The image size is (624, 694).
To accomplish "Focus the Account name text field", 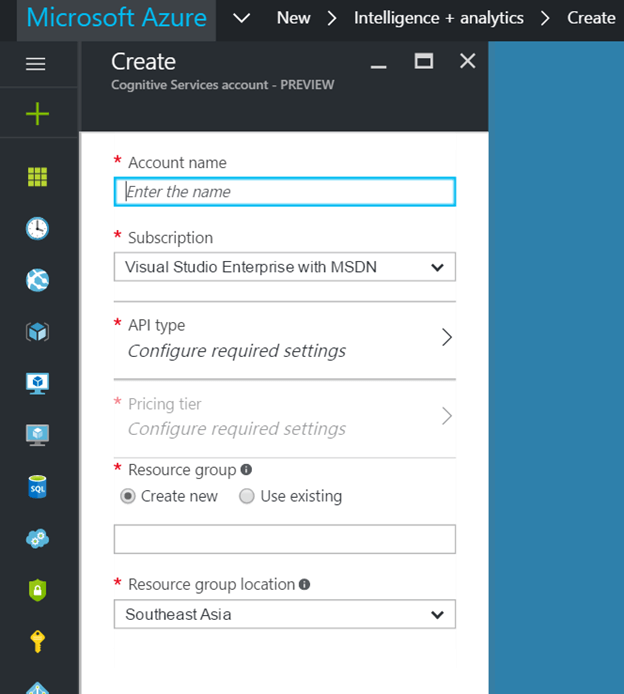I will click(285, 191).
